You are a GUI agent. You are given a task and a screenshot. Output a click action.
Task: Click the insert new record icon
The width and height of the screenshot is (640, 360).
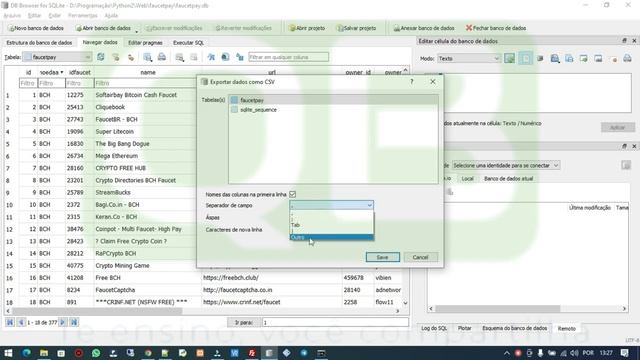point(180,57)
